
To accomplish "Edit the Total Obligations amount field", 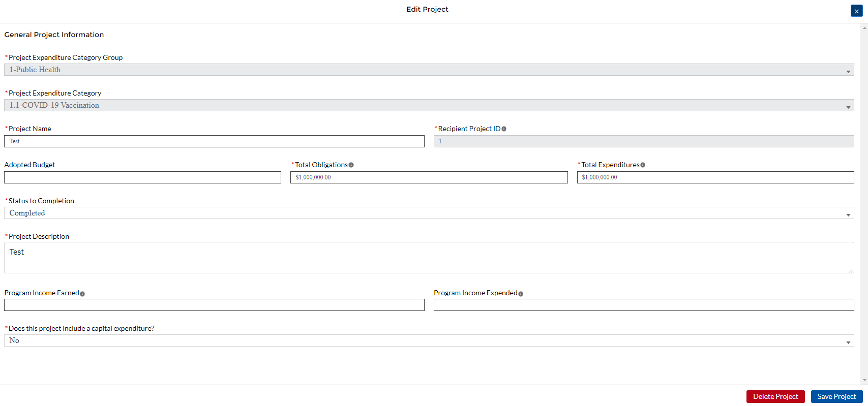I will 429,177.
